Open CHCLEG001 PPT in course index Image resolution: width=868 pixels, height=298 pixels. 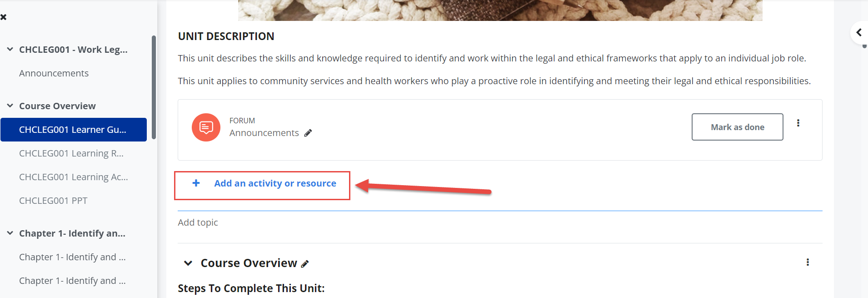pyautogui.click(x=53, y=201)
